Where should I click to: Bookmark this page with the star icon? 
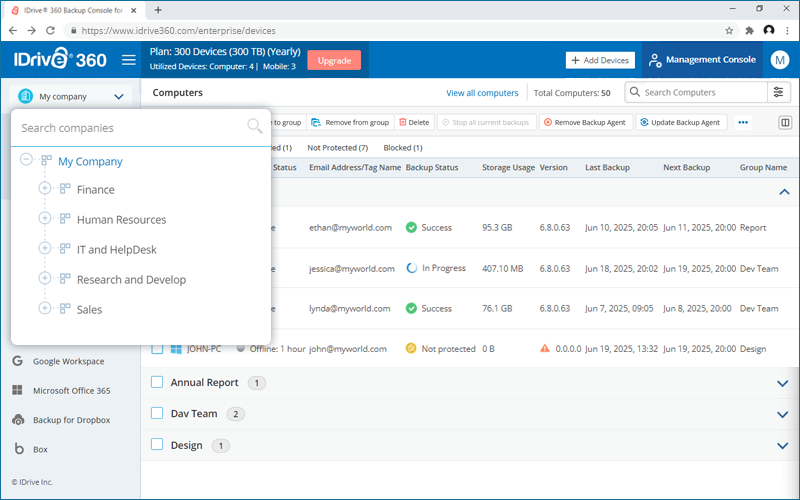(729, 31)
